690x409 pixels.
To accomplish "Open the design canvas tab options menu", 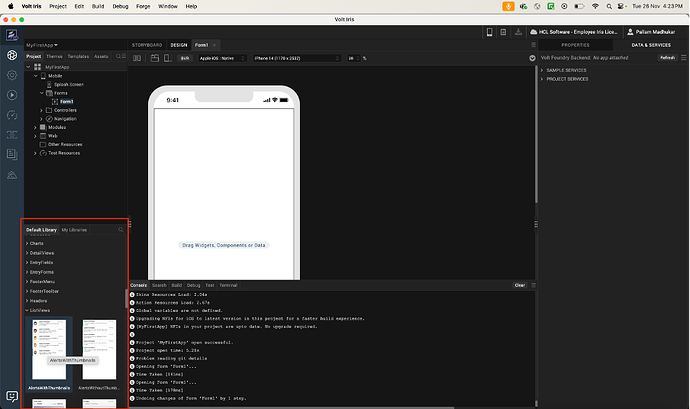I will tap(533, 45).
